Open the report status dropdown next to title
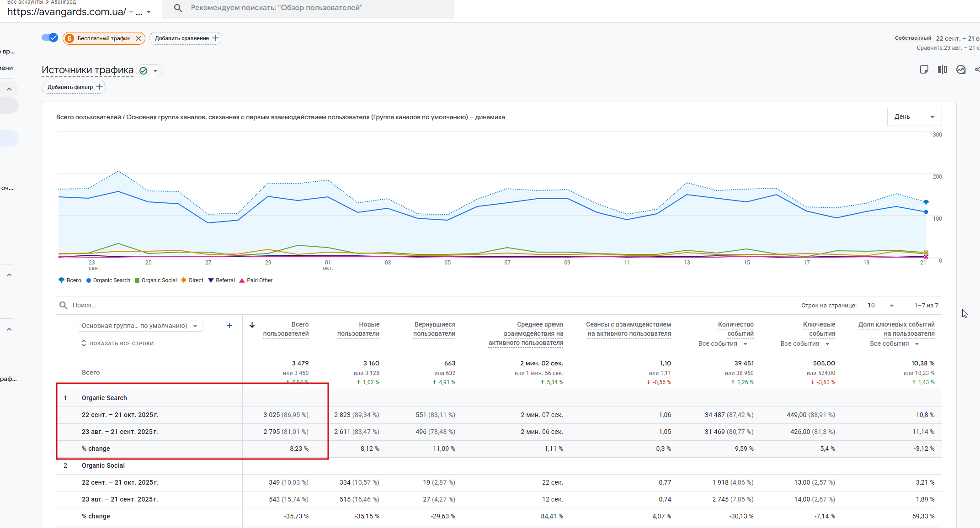This screenshot has height=528, width=980. tap(155, 71)
